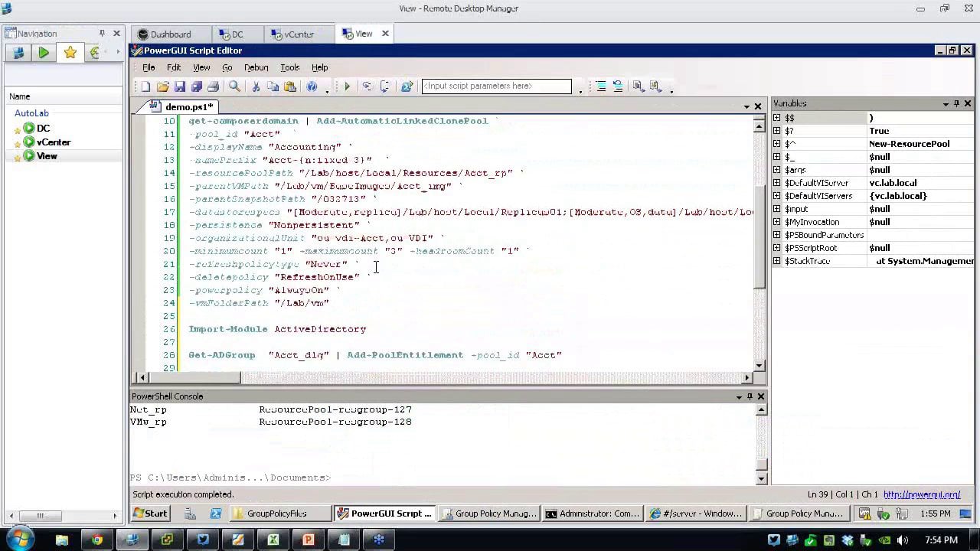Click the editor horizontal scrollbar

click(x=444, y=377)
